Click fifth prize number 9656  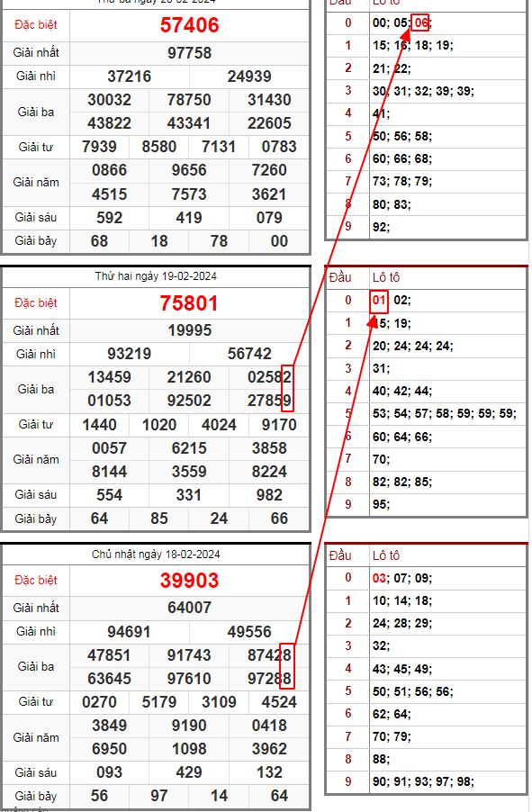coord(189,170)
